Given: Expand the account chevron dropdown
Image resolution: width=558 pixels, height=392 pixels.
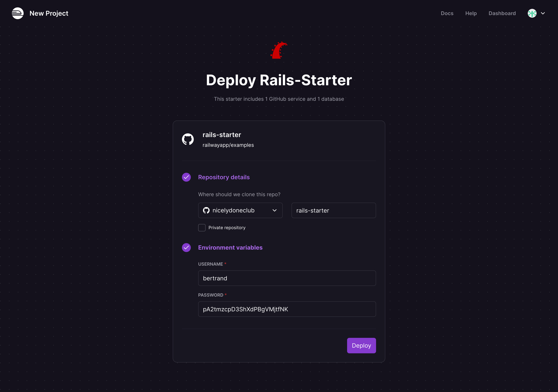Looking at the screenshot, I should pyautogui.click(x=543, y=13).
